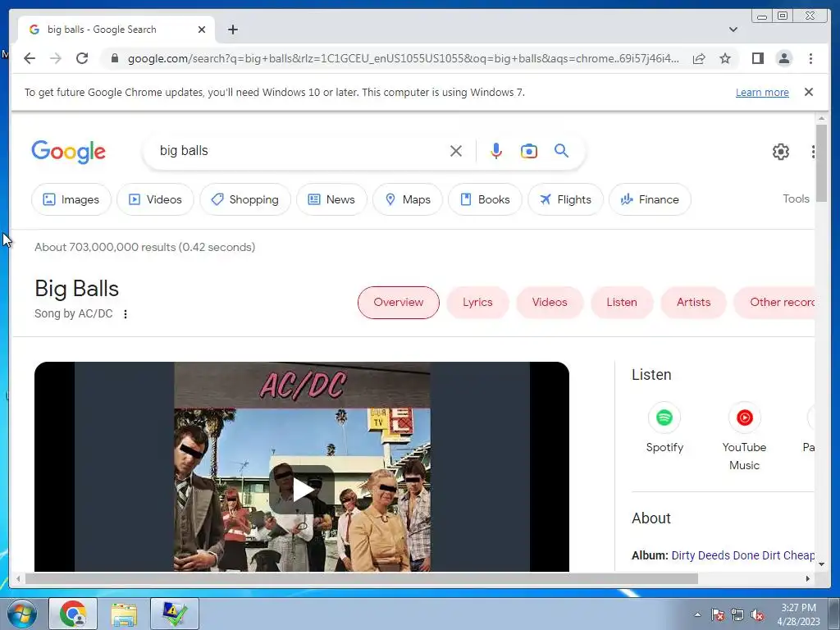Open Dirty Deeds Done Dirt Cheap album link
This screenshot has width=840, height=630.
tap(743, 555)
